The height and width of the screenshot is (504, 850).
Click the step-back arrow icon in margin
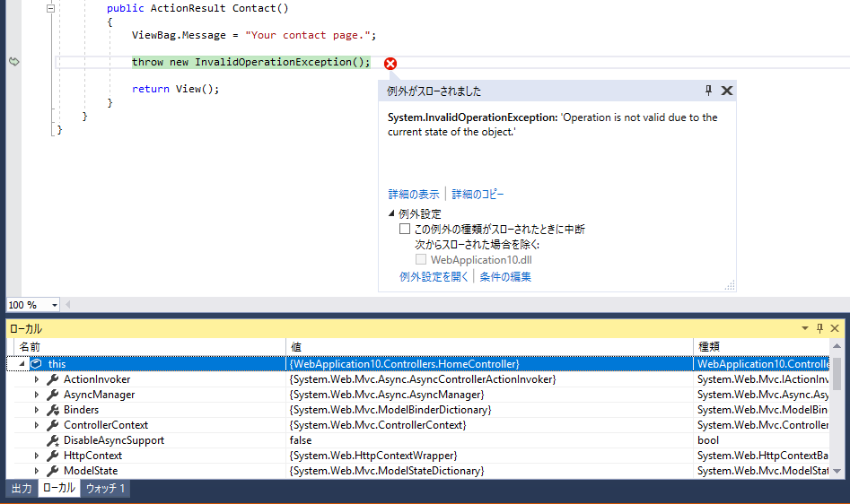point(14,62)
